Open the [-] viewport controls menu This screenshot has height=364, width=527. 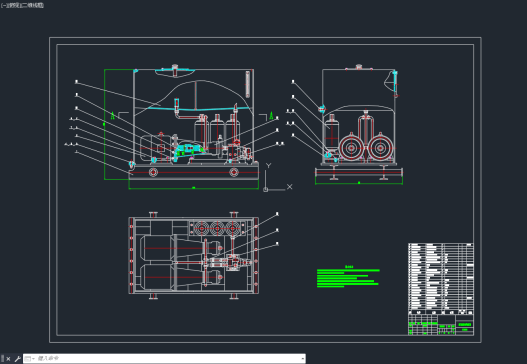3,5
